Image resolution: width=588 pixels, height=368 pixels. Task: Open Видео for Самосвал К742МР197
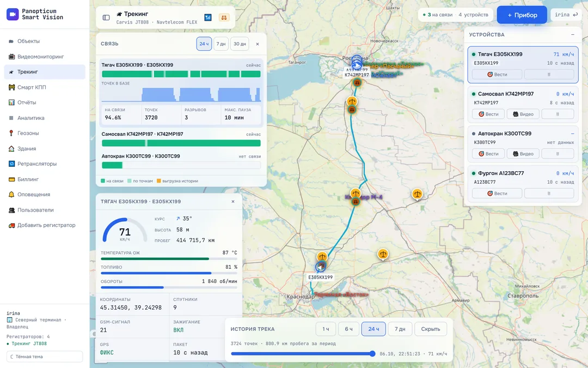523,114
